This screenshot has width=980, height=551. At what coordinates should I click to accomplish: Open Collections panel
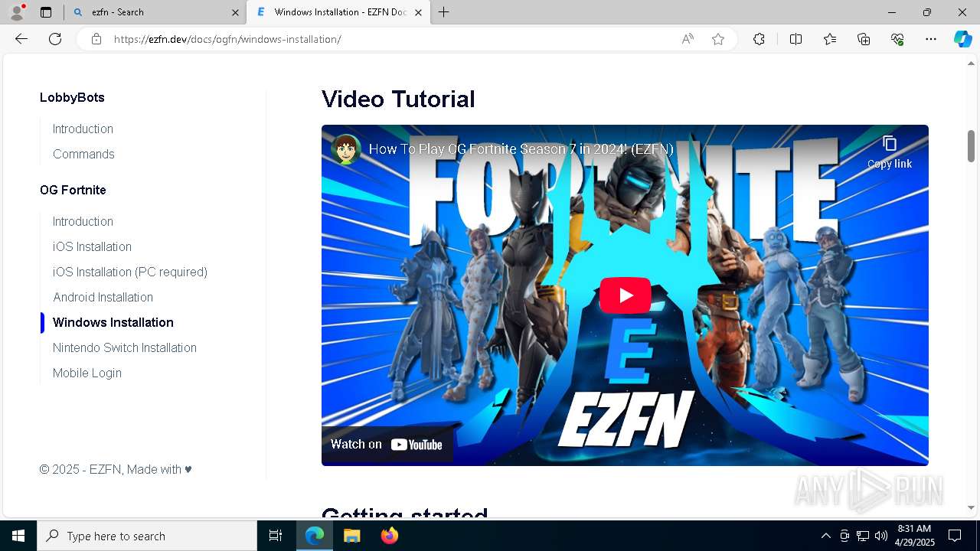(864, 39)
